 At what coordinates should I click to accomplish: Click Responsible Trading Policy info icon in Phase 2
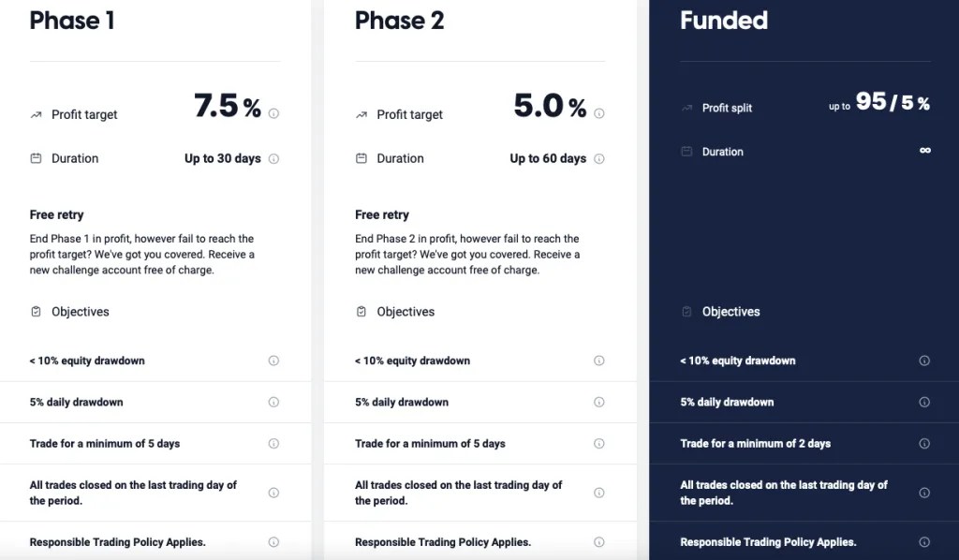click(600, 541)
